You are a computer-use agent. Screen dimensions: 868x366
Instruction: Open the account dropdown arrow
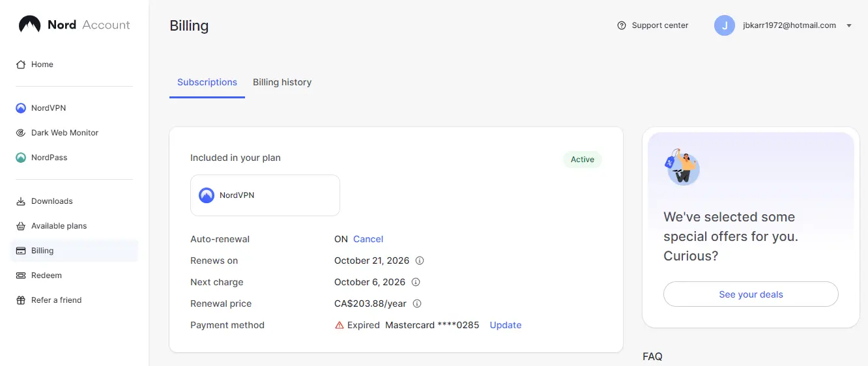pyautogui.click(x=849, y=26)
